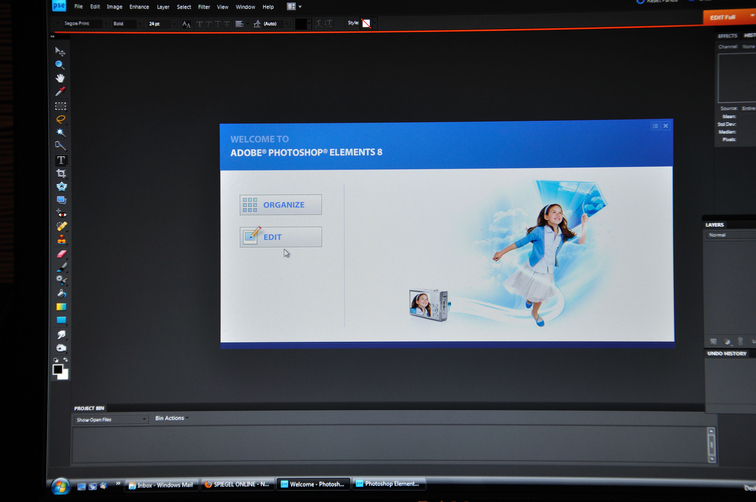Open the Enhance menu

tap(139, 7)
